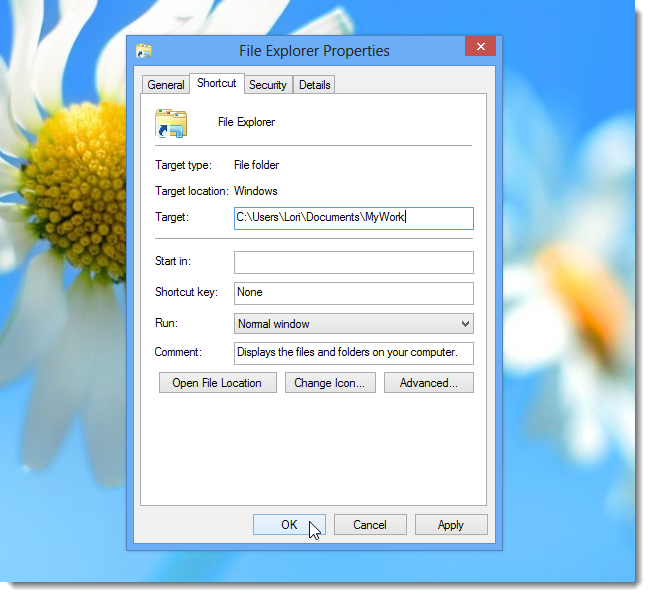Click the Shortcut key field
Image resolution: width=650 pixels, height=597 pixels.
(354, 293)
